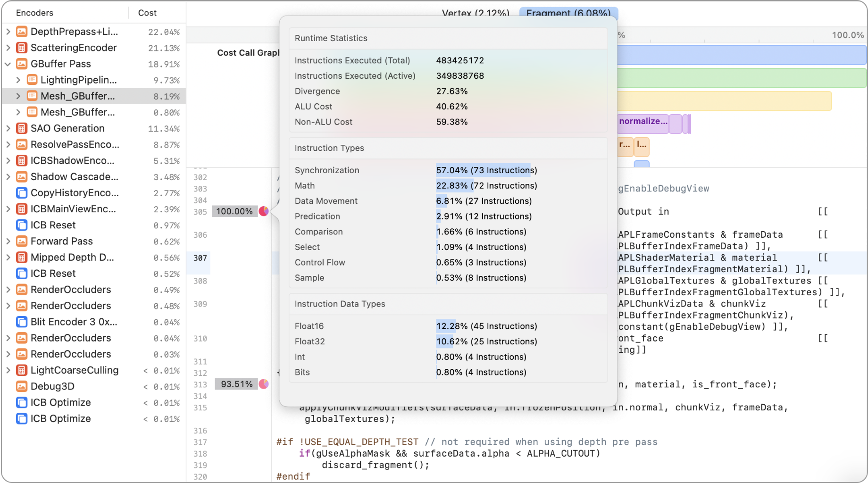Expand the ResolvePassEncoder row

click(x=8, y=145)
